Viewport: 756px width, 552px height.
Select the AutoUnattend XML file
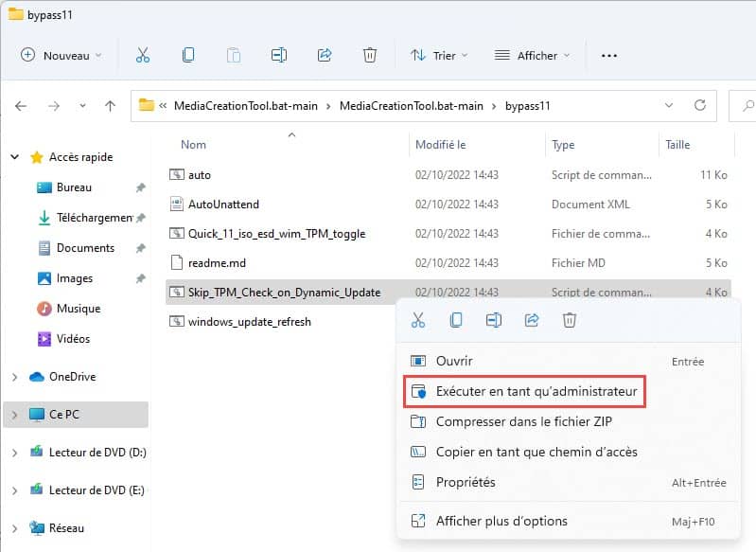(x=223, y=205)
